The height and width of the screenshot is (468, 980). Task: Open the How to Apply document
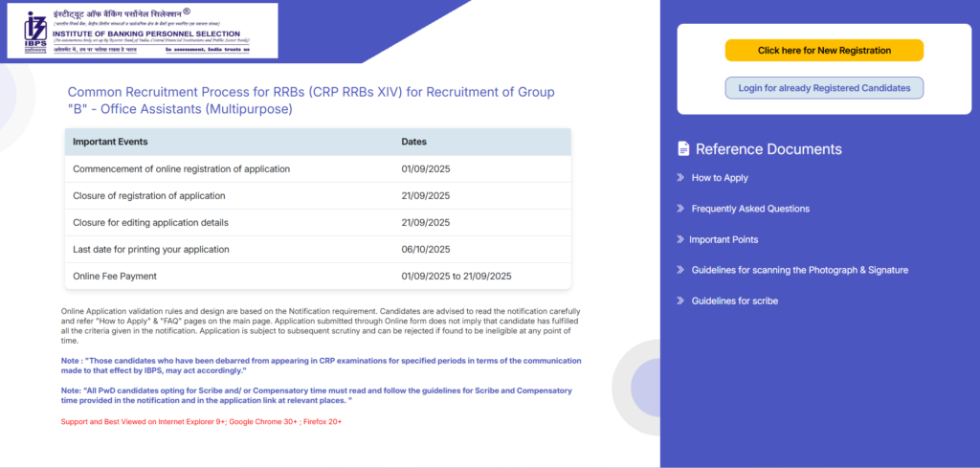(x=720, y=177)
